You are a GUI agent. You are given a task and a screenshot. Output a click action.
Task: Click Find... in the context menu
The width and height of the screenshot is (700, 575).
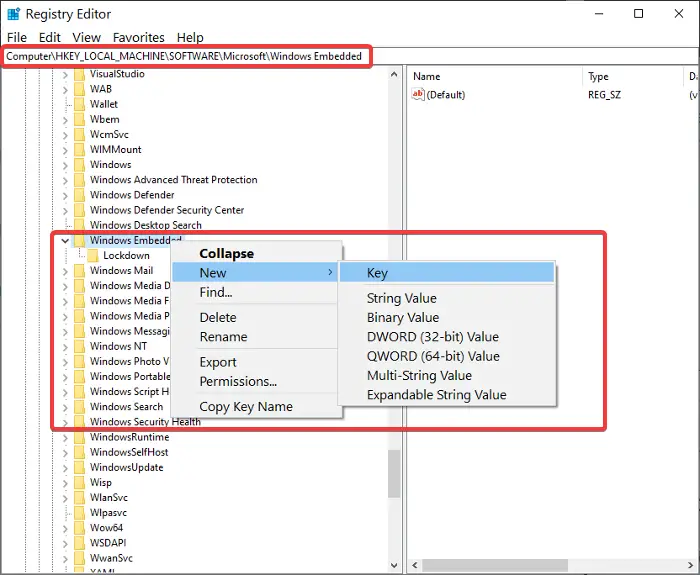pyautogui.click(x=257, y=292)
